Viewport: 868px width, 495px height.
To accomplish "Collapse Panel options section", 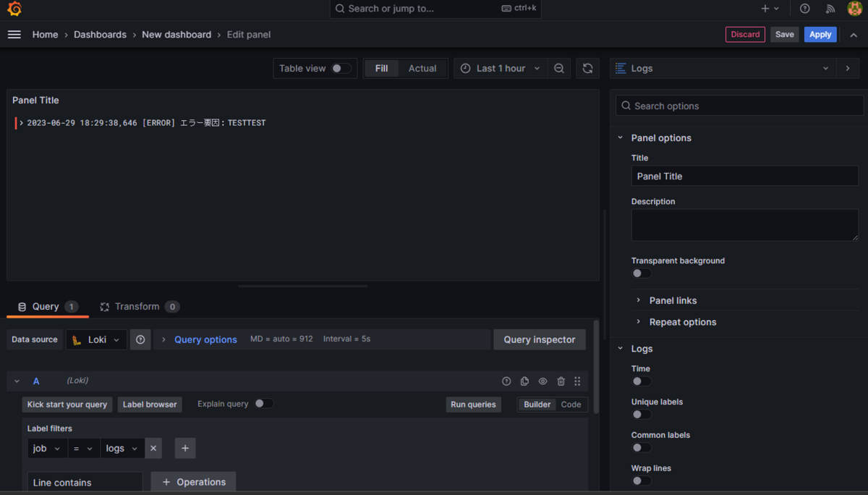I will [x=620, y=137].
